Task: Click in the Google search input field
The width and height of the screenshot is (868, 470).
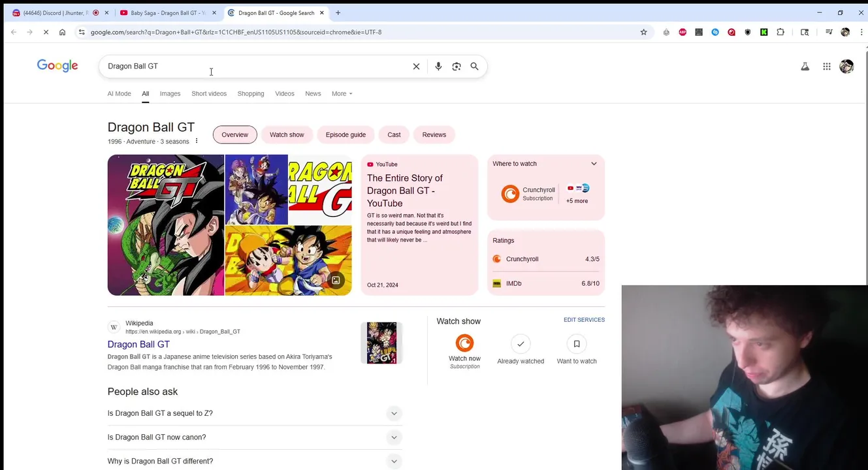Action: point(255,66)
